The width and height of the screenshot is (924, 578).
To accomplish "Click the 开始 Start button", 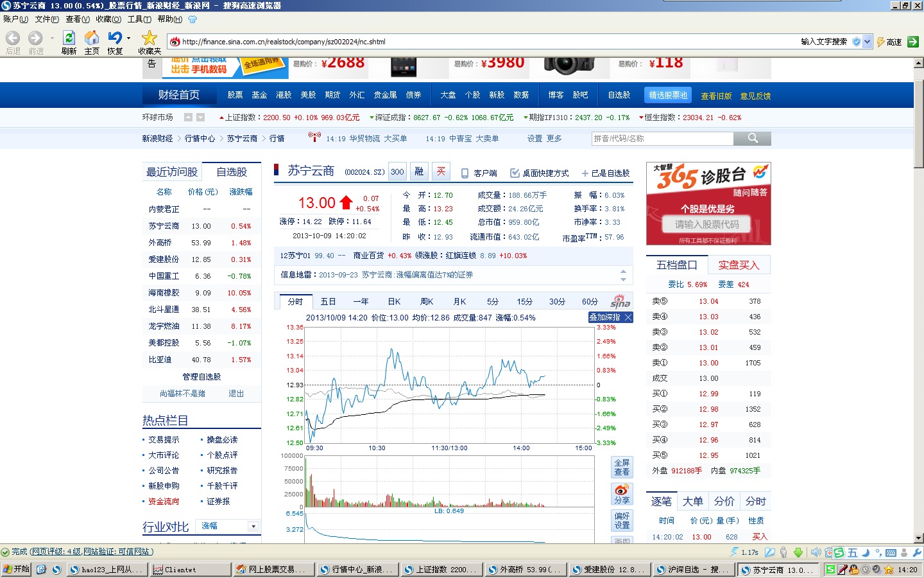I will 16,569.
